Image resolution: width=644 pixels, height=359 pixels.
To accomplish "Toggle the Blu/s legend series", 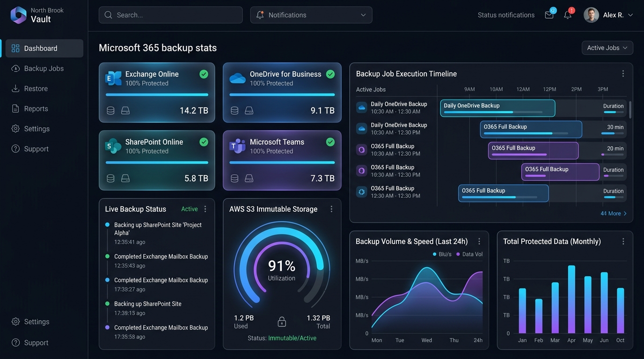I will [x=442, y=254].
